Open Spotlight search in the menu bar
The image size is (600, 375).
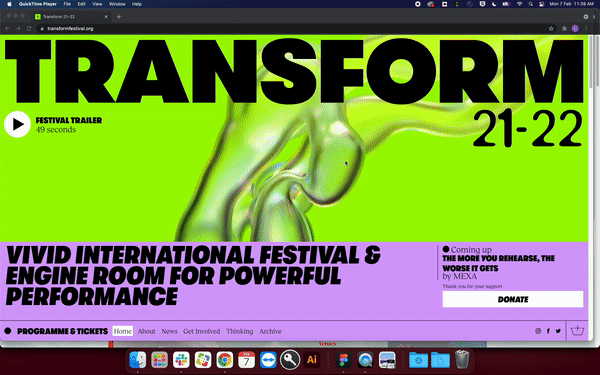531,4
